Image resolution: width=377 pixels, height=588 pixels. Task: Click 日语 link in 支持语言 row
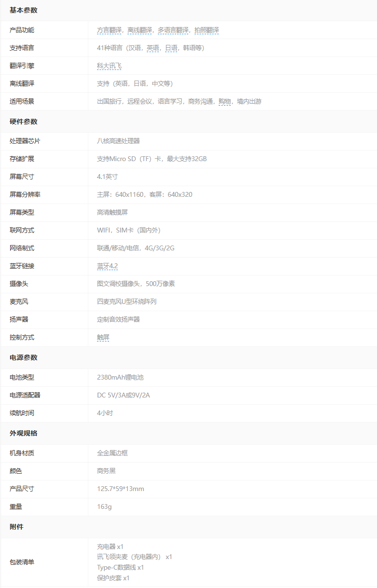pos(171,48)
